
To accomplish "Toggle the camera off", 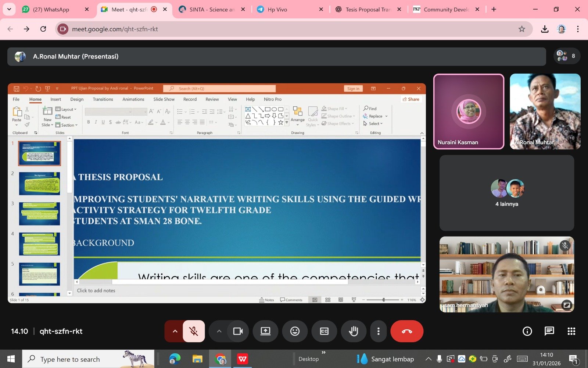I will [238, 331].
